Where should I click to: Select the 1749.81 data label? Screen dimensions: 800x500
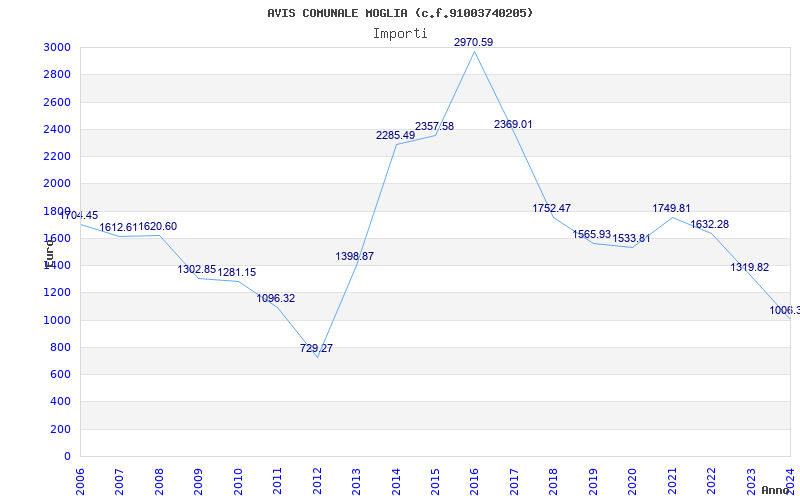click(671, 208)
